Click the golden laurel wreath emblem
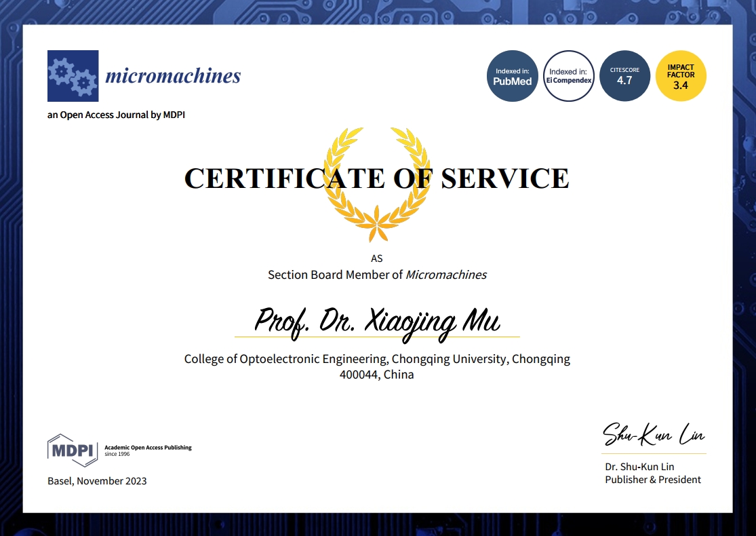The height and width of the screenshot is (536, 756). pyautogui.click(x=376, y=185)
